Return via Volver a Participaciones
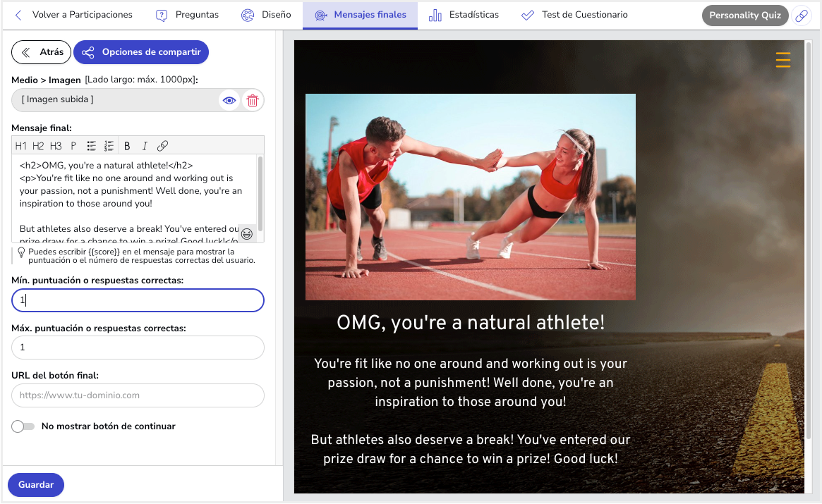Screen dimensions: 822x504 pos(73,16)
